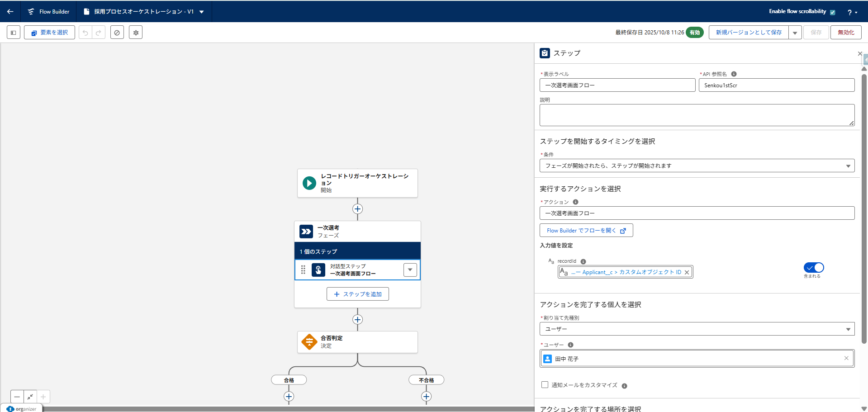Check 通知メールをカスタマイズ checkbox
The height and width of the screenshot is (412, 868).
(545, 385)
